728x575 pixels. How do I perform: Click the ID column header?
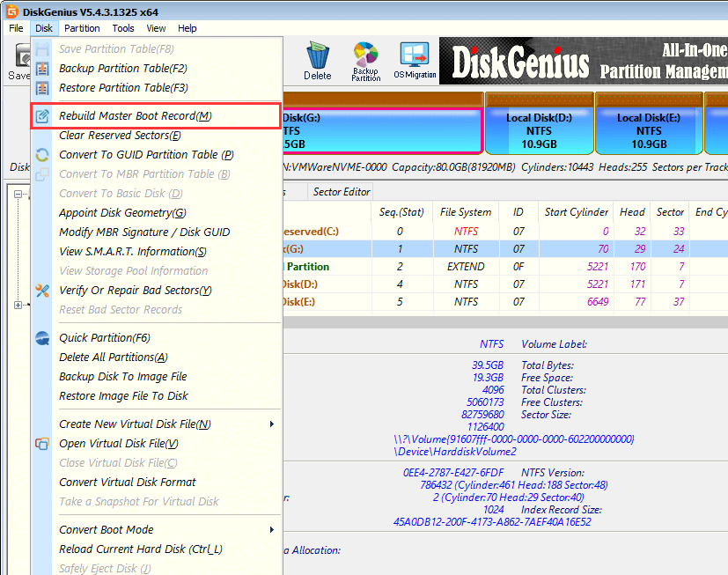pyautogui.click(x=518, y=212)
